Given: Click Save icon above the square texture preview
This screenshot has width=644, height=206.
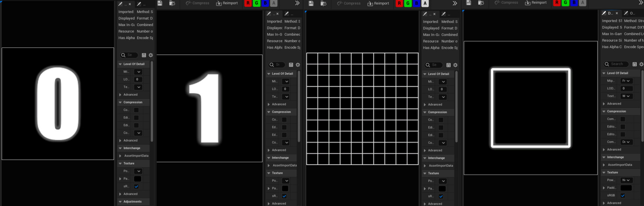Looking at the screenshot, I should pos(469,3).
